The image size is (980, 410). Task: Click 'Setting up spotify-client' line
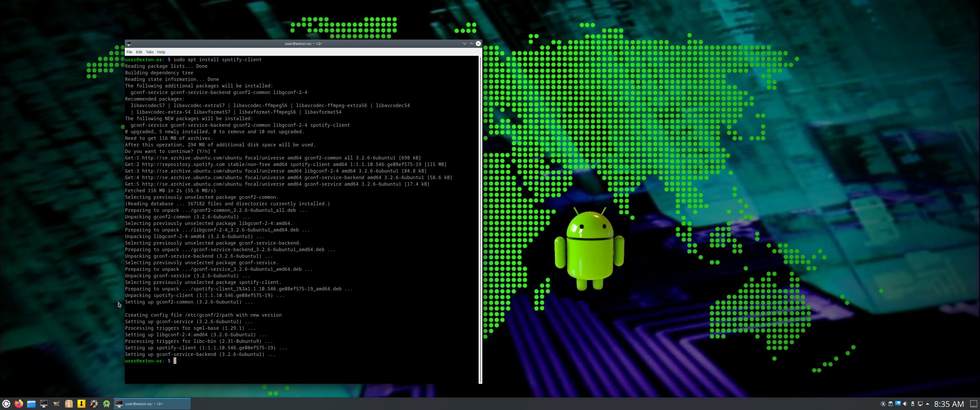[x=206, y=348]
